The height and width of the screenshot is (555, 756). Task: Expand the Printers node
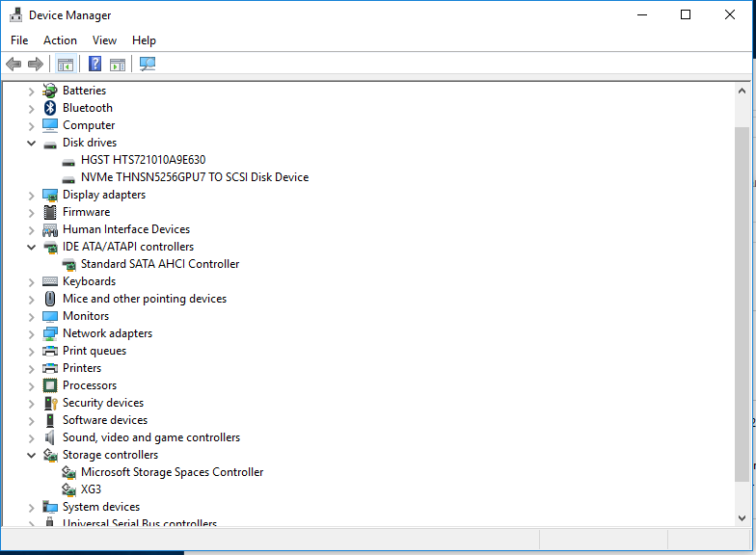[31, 369]
